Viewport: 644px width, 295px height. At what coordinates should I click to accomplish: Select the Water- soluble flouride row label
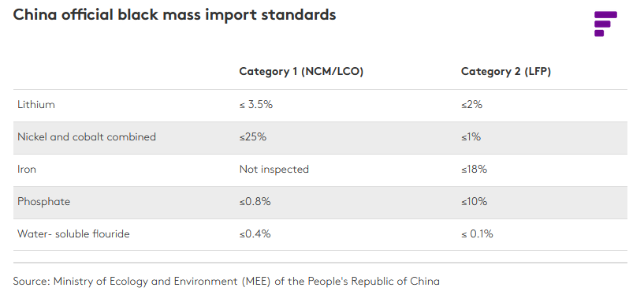pyautogui.click(x=73, y=234)
